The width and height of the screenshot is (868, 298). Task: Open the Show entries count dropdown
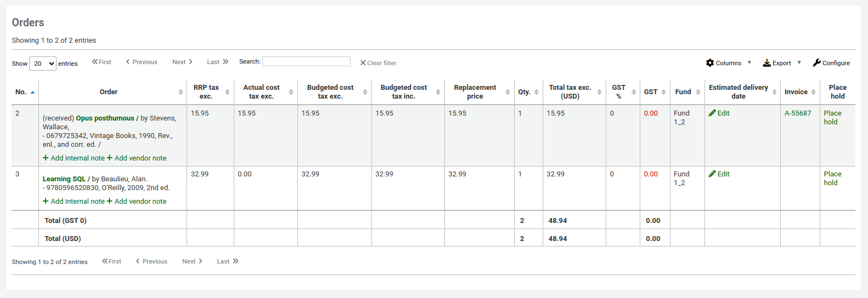pyautogui.click(x=43, y=64)
